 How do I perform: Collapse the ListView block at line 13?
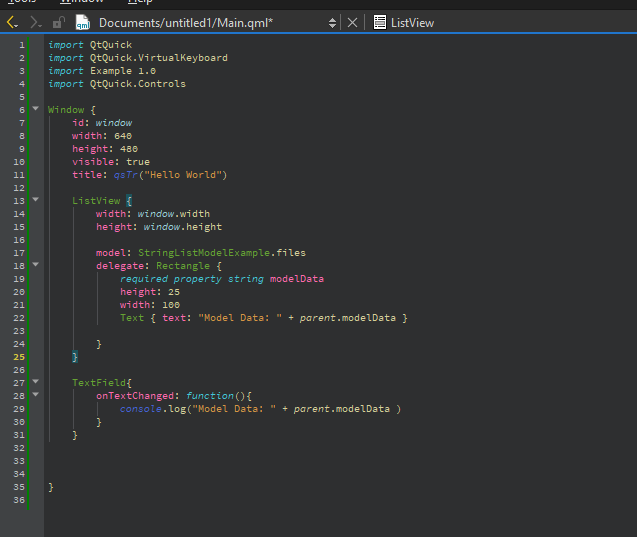pyautogui.click(x=35, y=199)
